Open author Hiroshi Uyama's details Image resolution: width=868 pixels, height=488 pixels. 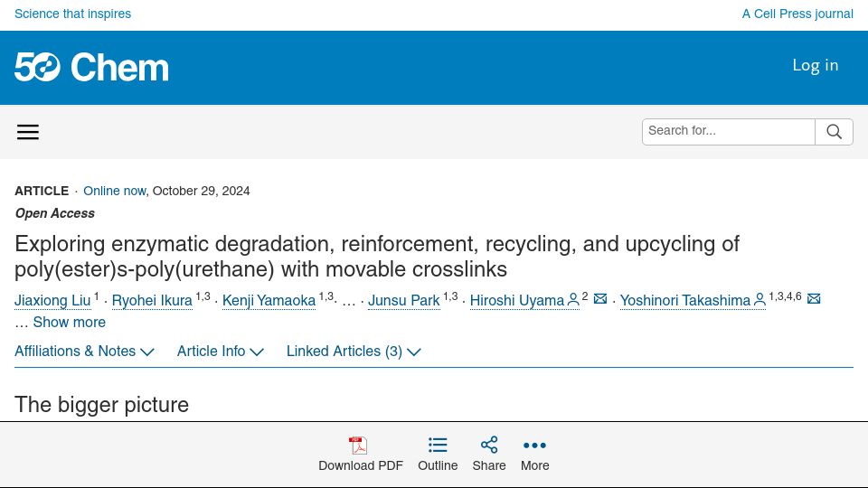(x=517, y=300)
